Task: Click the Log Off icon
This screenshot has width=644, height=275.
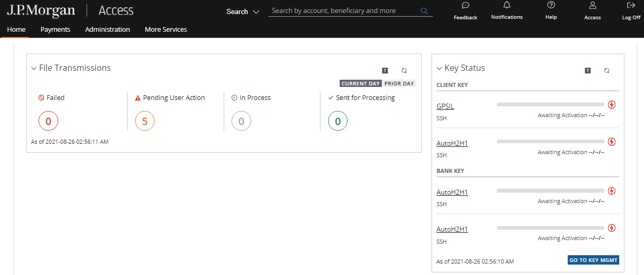Action: [631, 6]
